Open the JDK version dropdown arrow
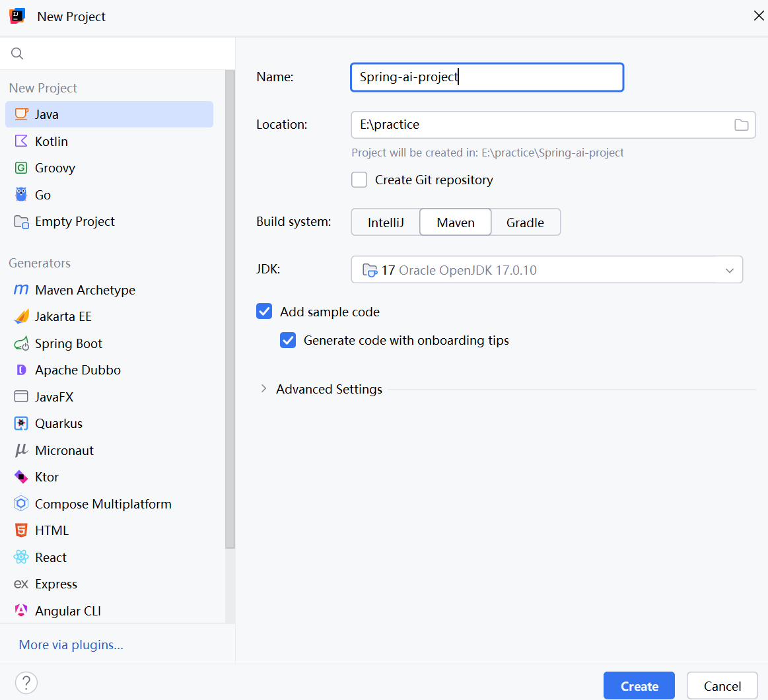The image size is (768, 700). 729,270
